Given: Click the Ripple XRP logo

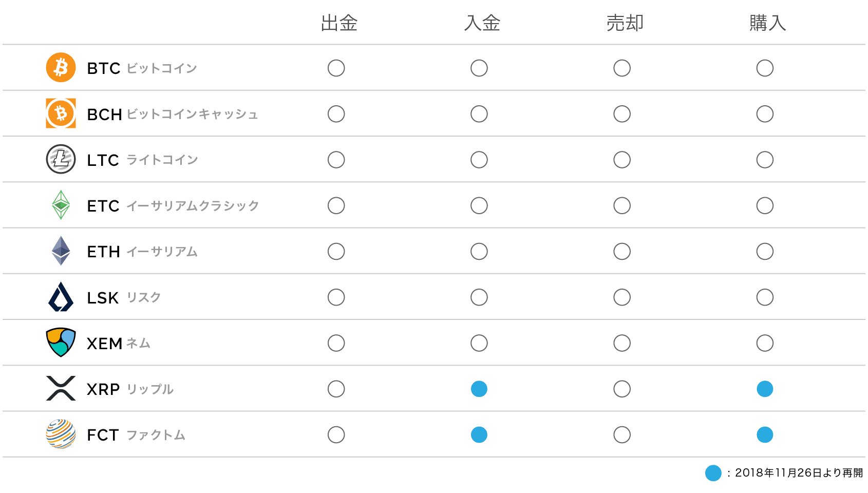Looking at the screenshot, I should point(61,388).
